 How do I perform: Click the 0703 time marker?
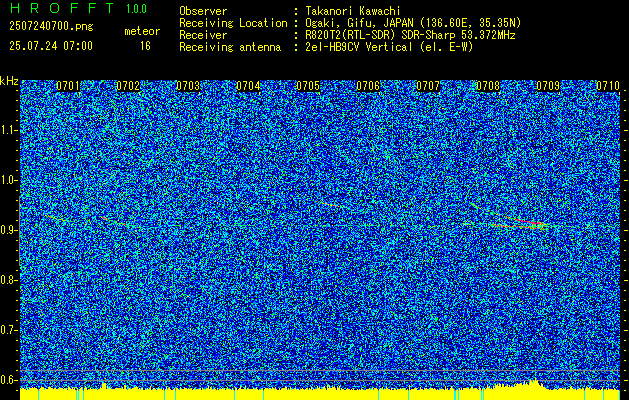tap(188, 85)
